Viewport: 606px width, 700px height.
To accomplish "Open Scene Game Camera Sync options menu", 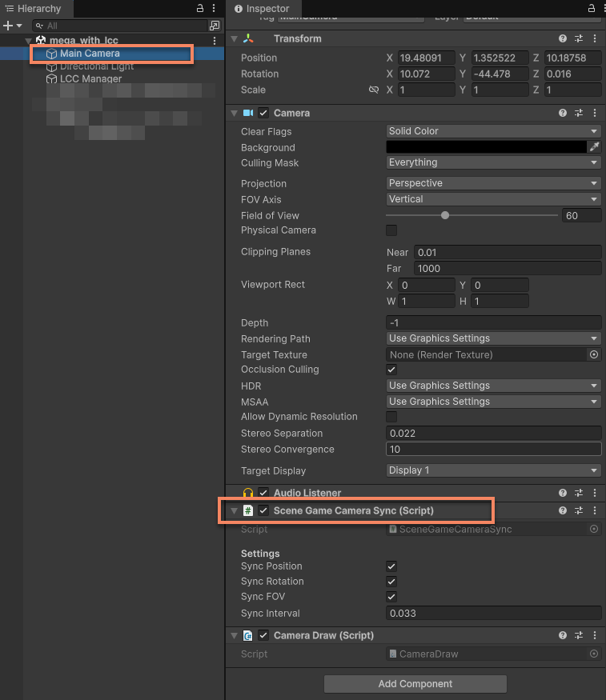I will click(595, 510).
